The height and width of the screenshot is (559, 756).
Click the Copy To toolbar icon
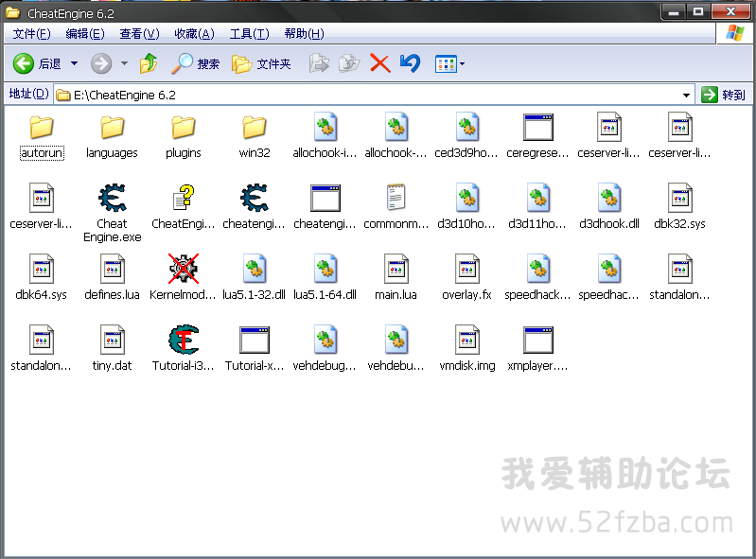[349, 63]
